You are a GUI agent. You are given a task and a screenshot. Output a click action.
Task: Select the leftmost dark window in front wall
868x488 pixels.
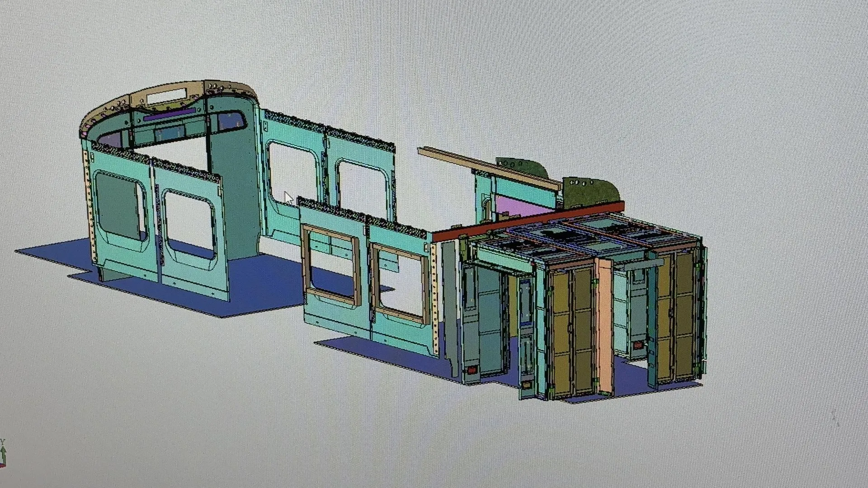point(118,206)
